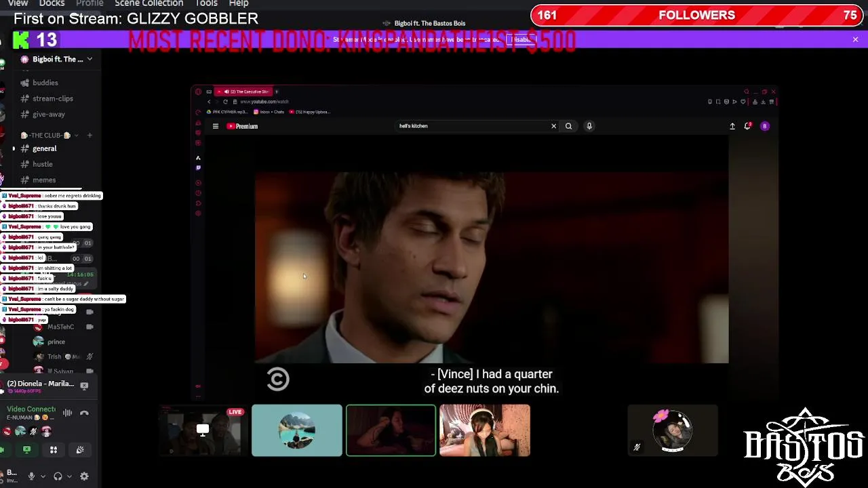Open Discord user settings gear
The height and width of the screenshot is (488, 868).
pos(84,476)
